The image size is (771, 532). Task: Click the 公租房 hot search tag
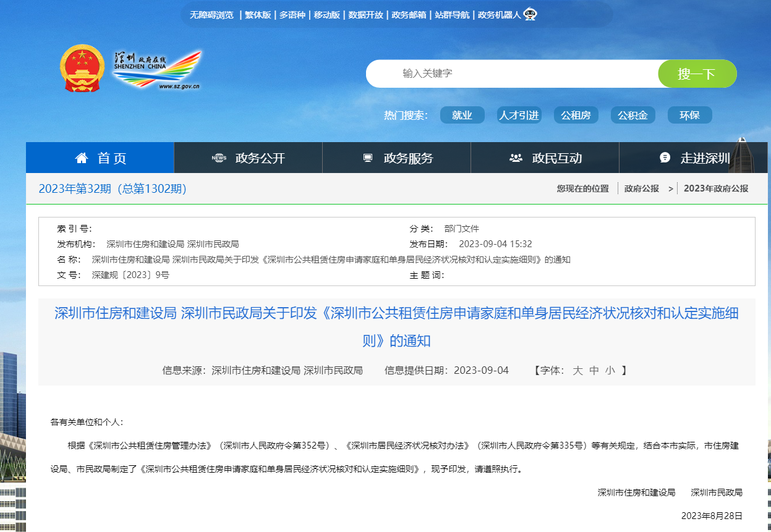click(x=576, y=116)
